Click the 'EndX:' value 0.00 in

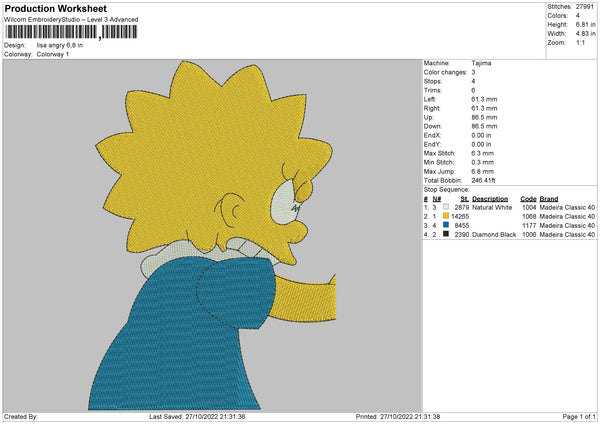coord(481,135)
